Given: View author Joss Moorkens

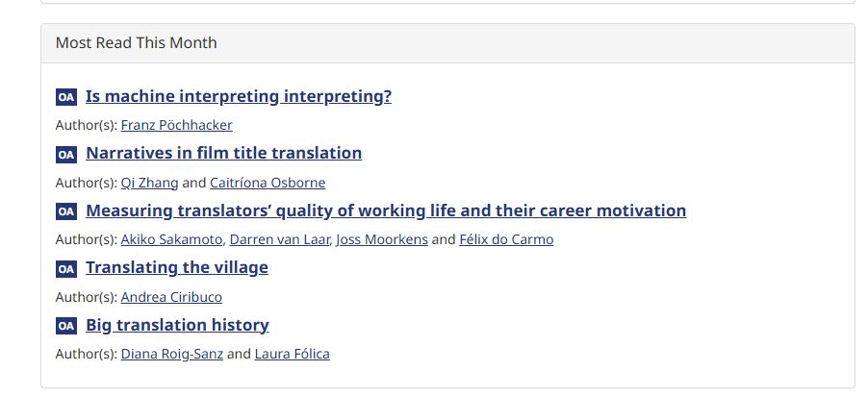Looking at the screenshot, I should tap(383, 239).
